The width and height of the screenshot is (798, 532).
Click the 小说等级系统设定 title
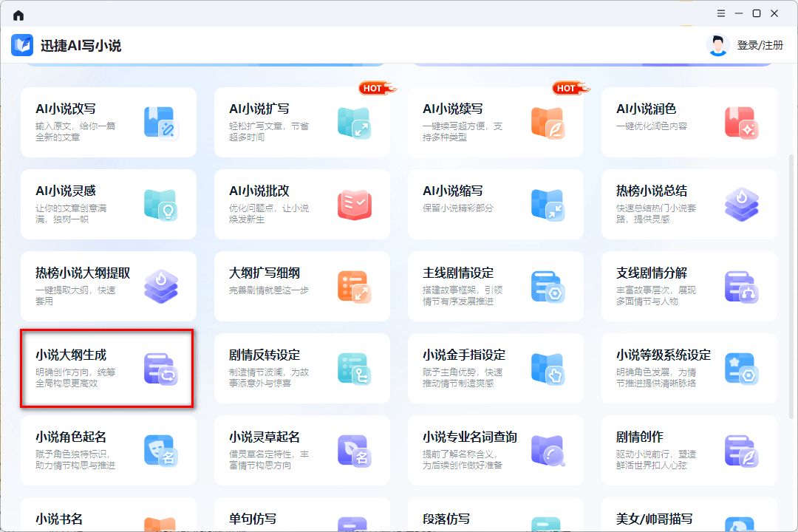pyautogui.click(x=663, y=355)
